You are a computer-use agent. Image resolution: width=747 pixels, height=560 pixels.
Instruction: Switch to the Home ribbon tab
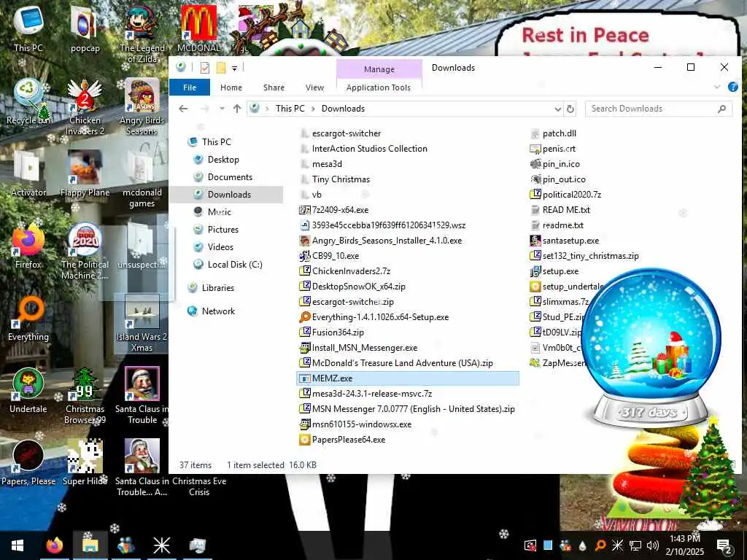(231, 87)
